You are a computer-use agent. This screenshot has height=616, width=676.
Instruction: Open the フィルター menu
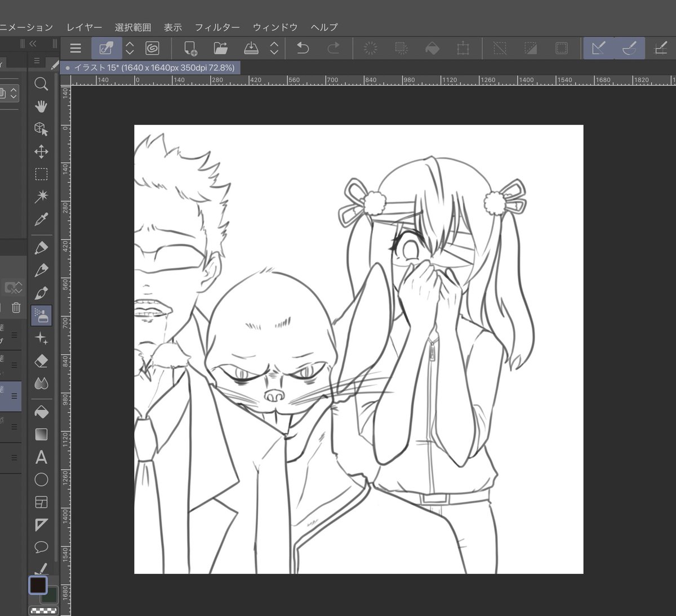point(217,27)
